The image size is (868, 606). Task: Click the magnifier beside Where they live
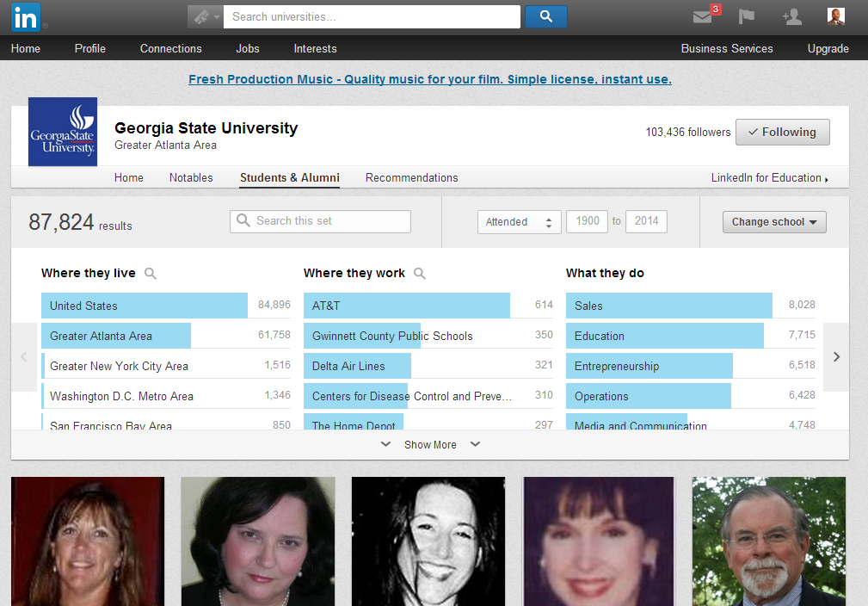[150, 273]
